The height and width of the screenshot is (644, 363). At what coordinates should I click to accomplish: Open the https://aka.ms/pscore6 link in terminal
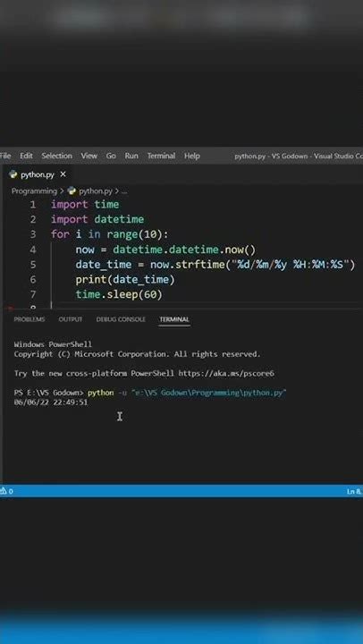click(227, 374)
